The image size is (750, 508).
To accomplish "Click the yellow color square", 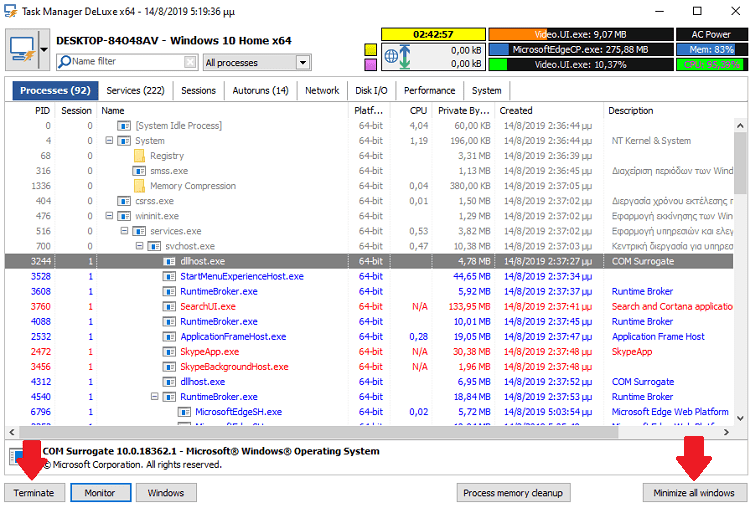I will 370,50.
